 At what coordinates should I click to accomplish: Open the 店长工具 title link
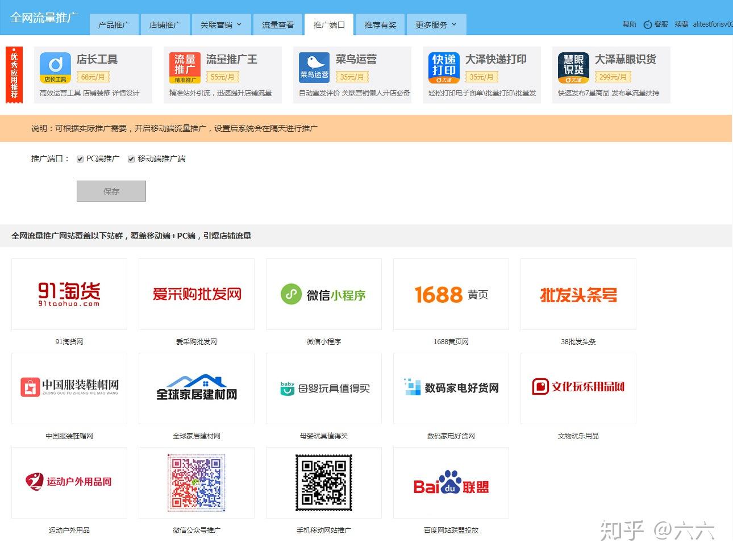97,59
